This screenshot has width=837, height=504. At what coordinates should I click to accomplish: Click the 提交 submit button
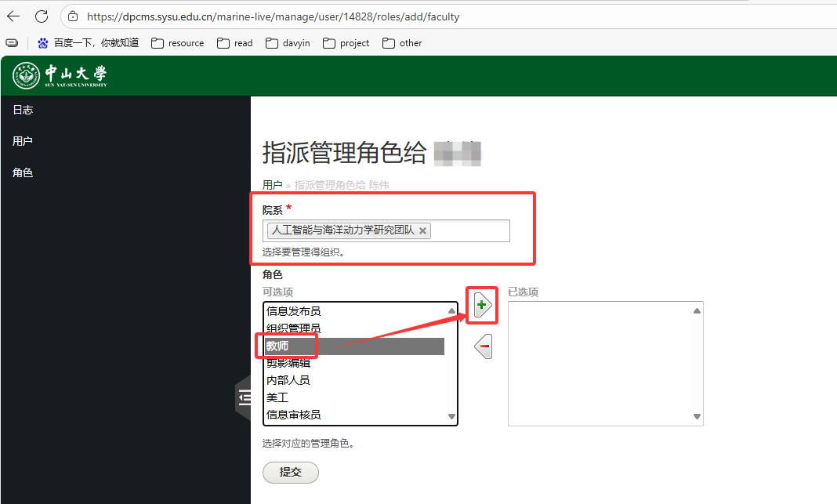tap(290, 472)
